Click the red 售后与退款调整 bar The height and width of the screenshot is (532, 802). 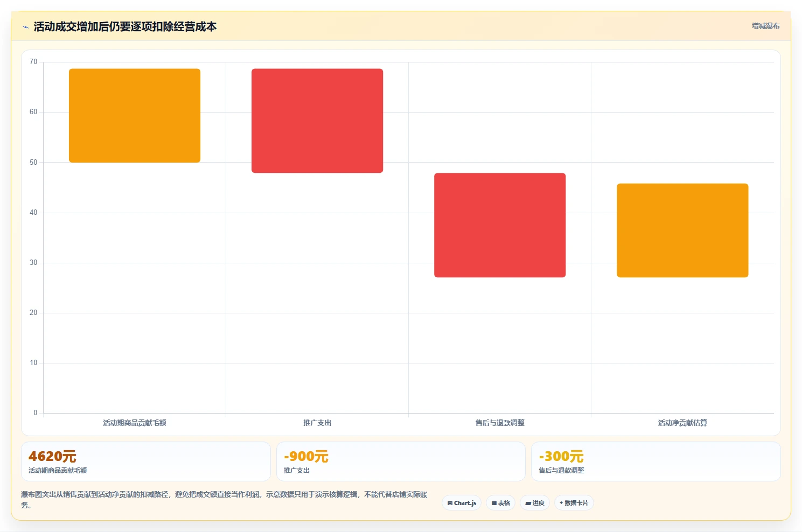click(x=500, y=225)
